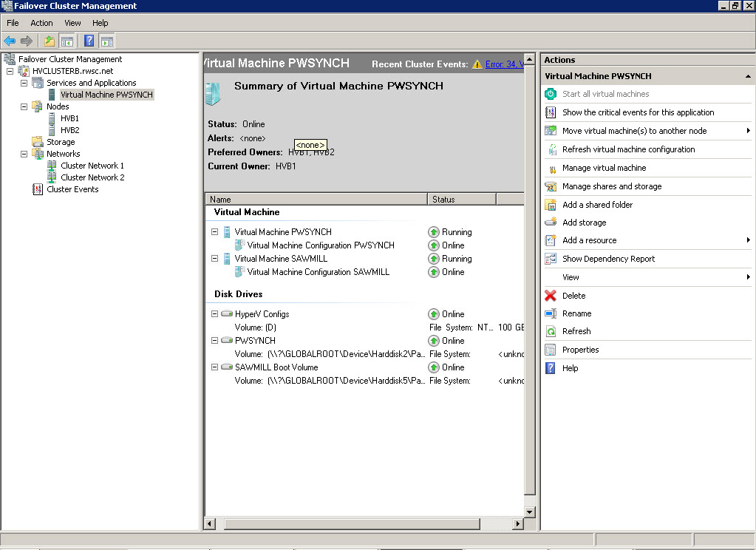Click the horizontal scrollbar right arrow
Screen dimensions: 756x550
pyautogui.click(x=518, y=523)
